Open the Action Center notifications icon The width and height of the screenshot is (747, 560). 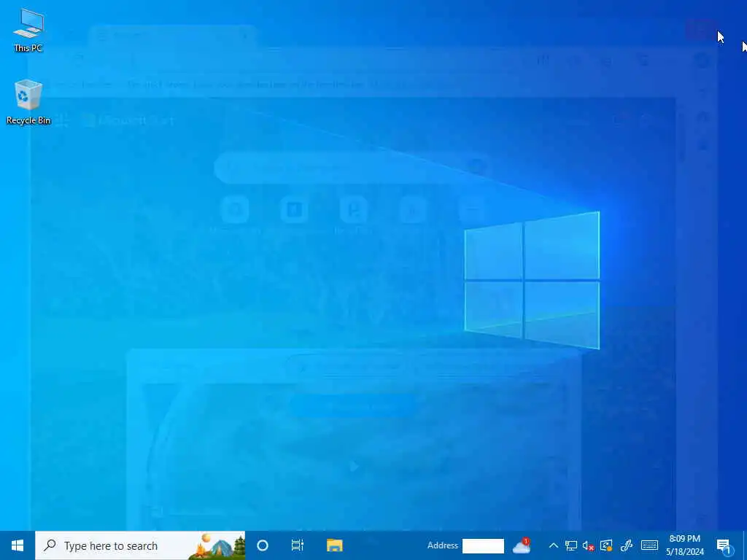point(724,545)
